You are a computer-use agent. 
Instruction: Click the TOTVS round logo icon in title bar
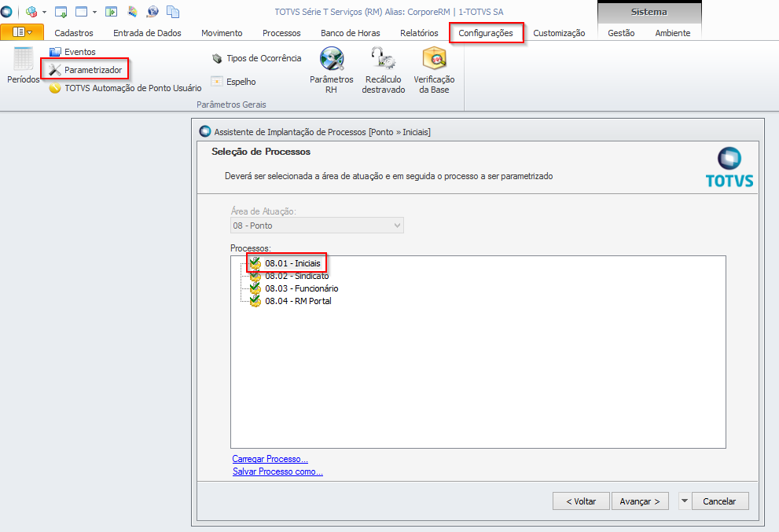6,12
